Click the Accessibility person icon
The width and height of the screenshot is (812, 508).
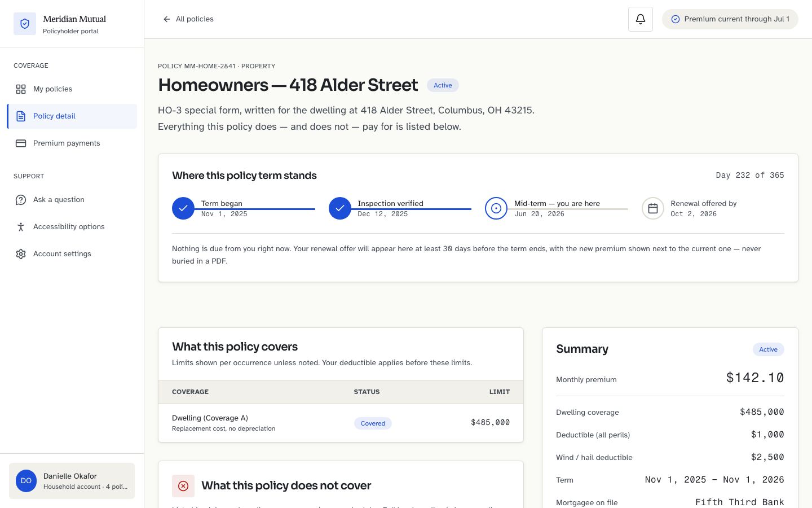click(21, 227)
